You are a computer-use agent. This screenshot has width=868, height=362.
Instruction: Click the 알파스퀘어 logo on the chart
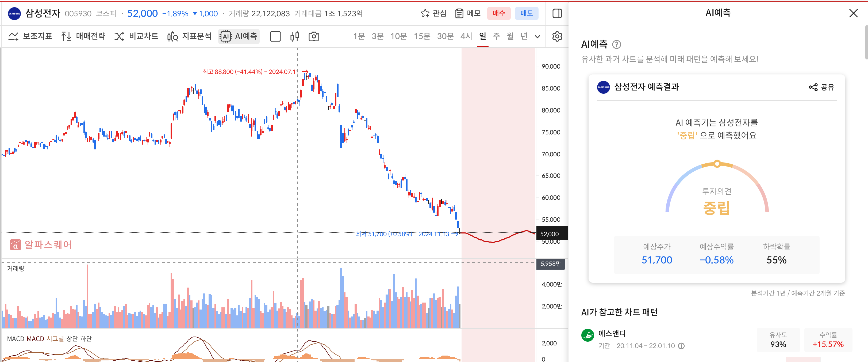pyautogui.click(x=41, y=245)
